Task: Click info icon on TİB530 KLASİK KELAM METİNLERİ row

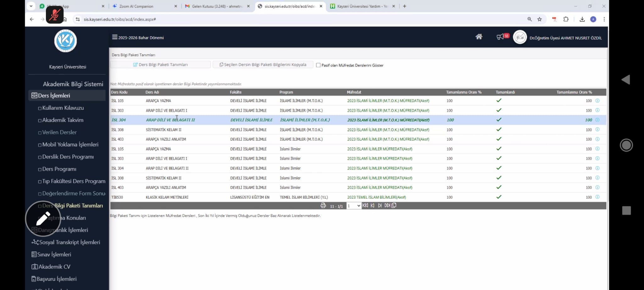Action: 597,197
